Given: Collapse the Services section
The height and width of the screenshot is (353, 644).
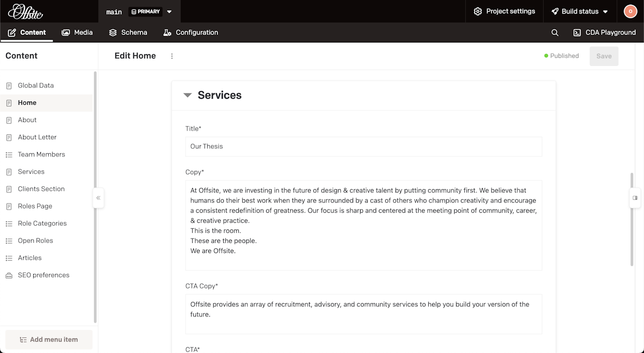Looking at the screenshot, I should 187,95.
